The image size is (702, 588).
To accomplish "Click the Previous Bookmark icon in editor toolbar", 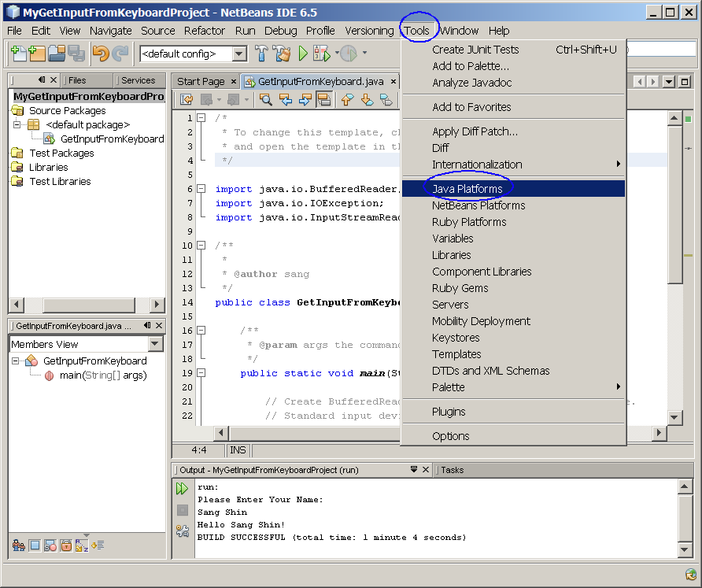I will (x=347, y=100).
